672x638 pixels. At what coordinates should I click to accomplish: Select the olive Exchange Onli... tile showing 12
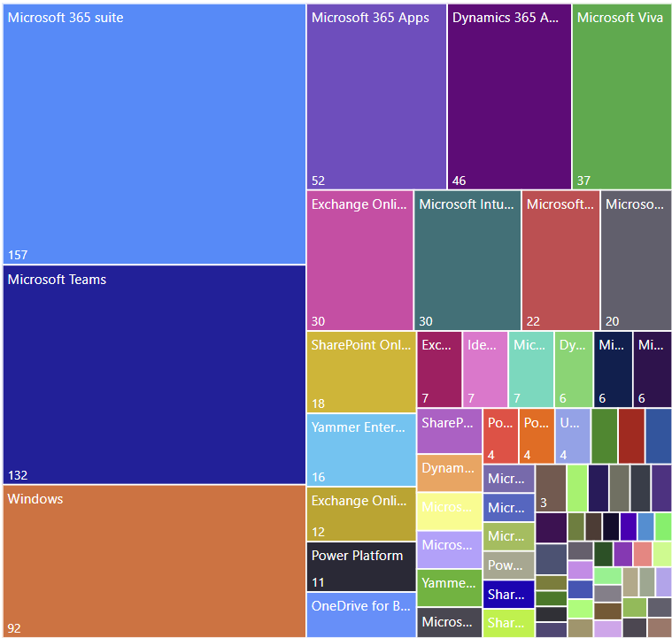[361, 514]
